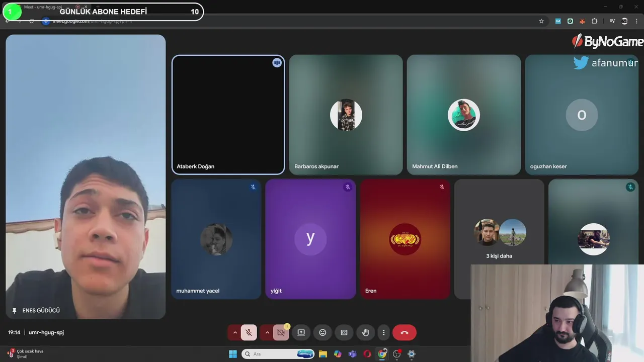Open Opera browser from the taskbar
The image size is (644, 362).
point(367,354)
